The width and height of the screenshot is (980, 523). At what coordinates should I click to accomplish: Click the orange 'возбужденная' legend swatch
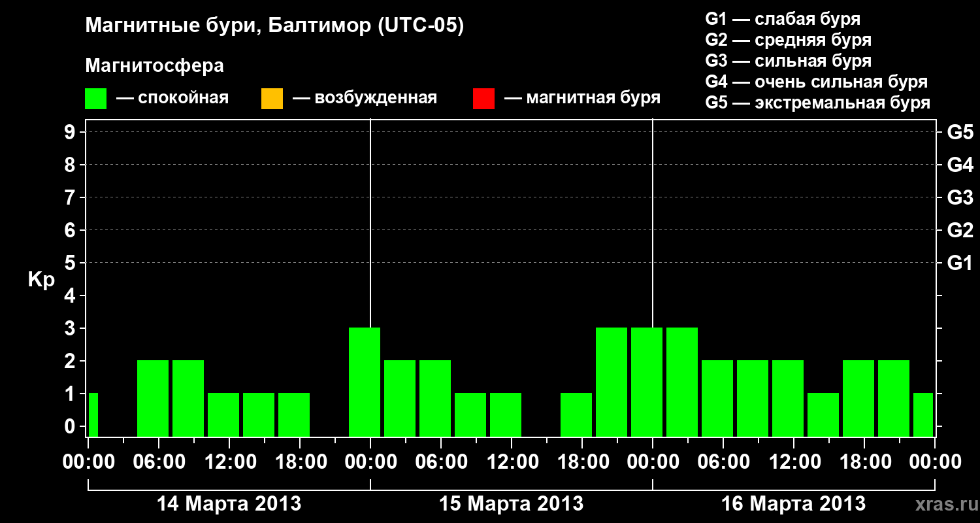[x=272, y=99]
